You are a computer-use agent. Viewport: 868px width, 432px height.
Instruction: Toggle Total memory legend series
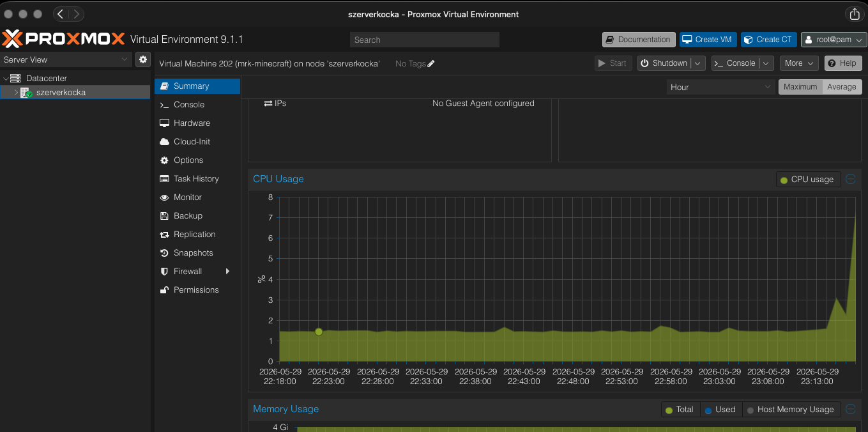[x=680, y=410]
